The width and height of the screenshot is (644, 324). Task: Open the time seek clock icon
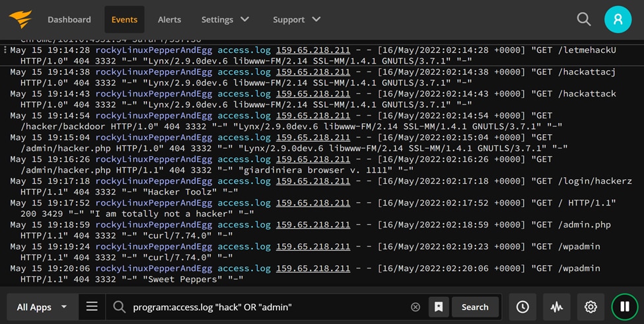click(x=522, y=307)
